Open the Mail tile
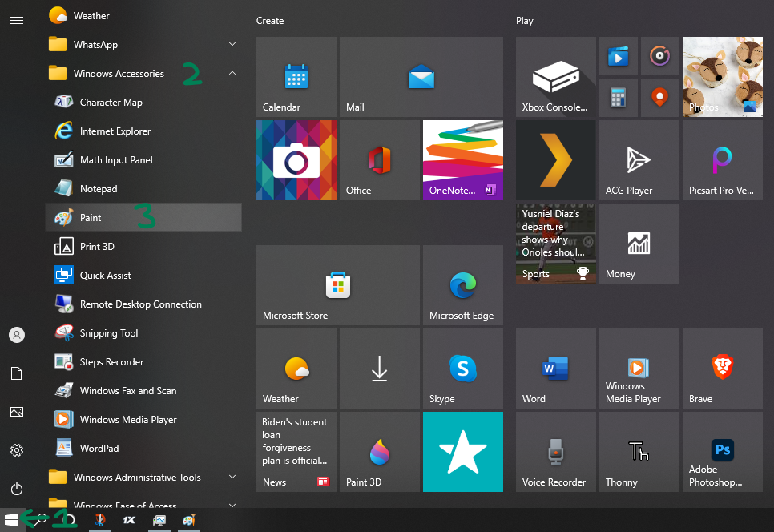This screenshot has height=532, width=774. pos(421,77)
